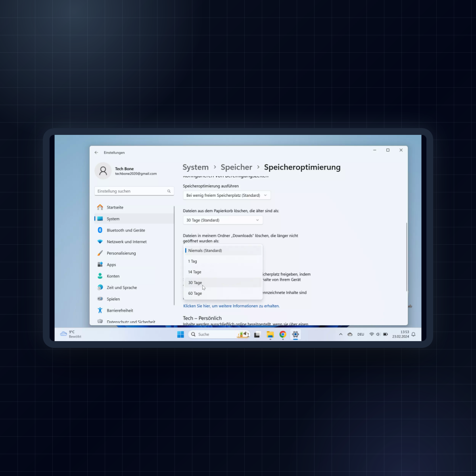
Task: Click the sidebar navigation scrollbar
Action: pyautogui.click(x=174, y=255)
